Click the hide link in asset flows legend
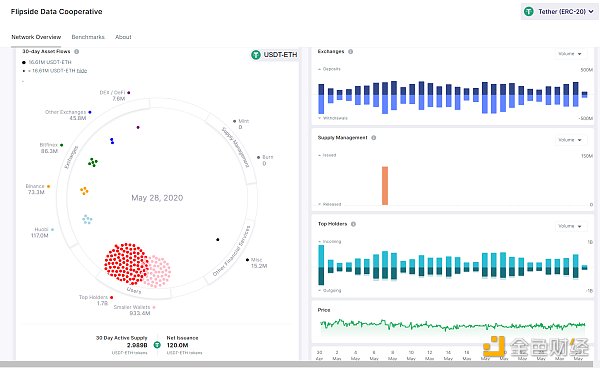The width and height of the screenshot is (600, 368). (x=82, y=71)
